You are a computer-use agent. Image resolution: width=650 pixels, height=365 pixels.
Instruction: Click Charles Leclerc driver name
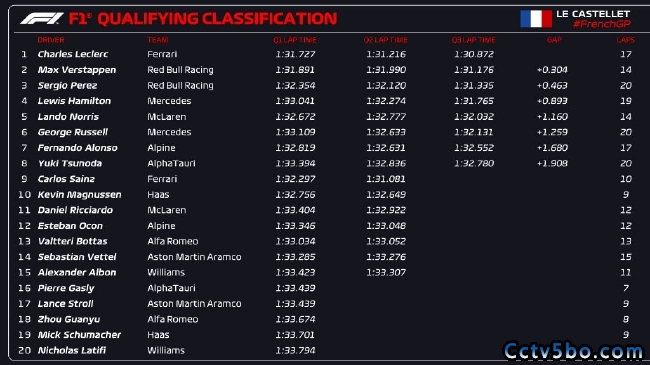73,54
